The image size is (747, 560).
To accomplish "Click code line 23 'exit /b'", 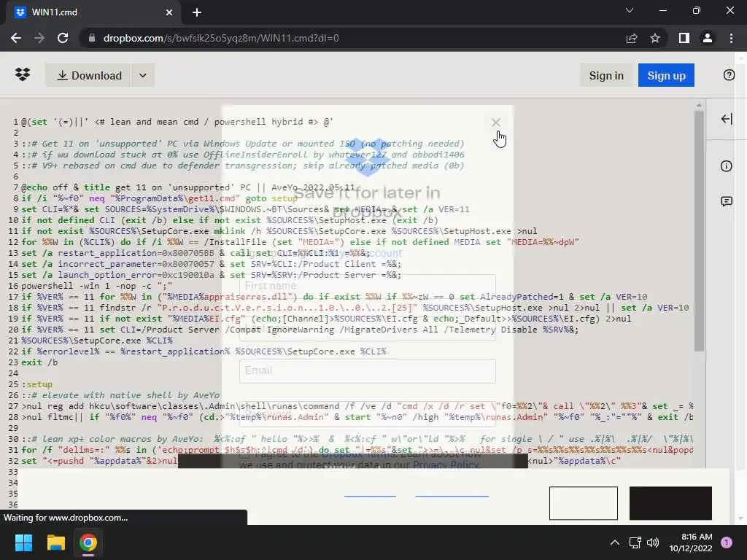I will pos(39,362).
